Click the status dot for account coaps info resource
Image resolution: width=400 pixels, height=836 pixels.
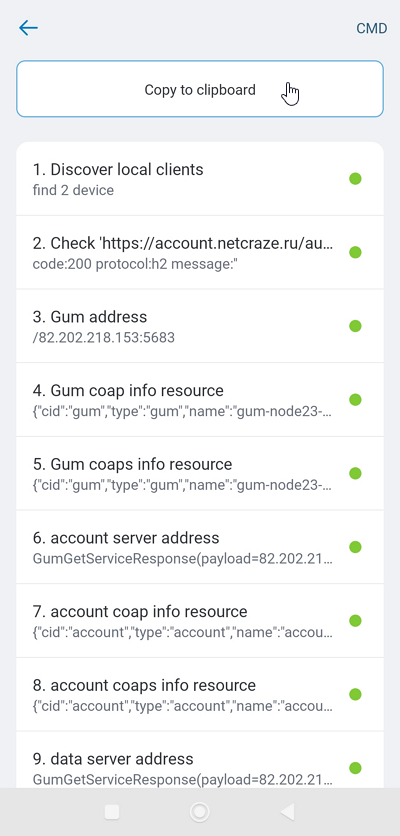point(355,694)
